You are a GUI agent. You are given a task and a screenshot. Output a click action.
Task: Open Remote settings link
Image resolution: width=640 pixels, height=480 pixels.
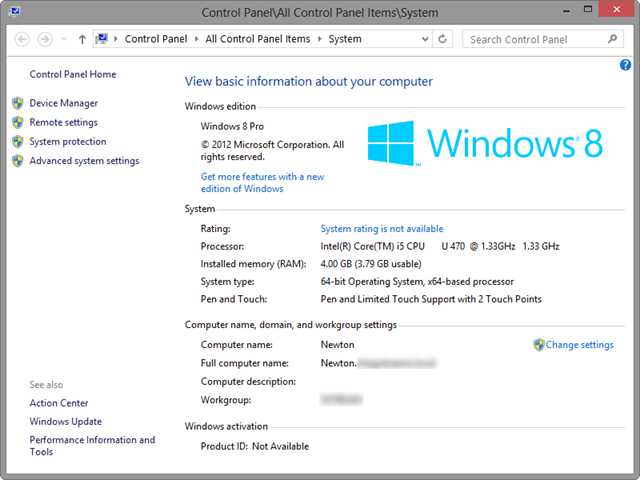63,122
